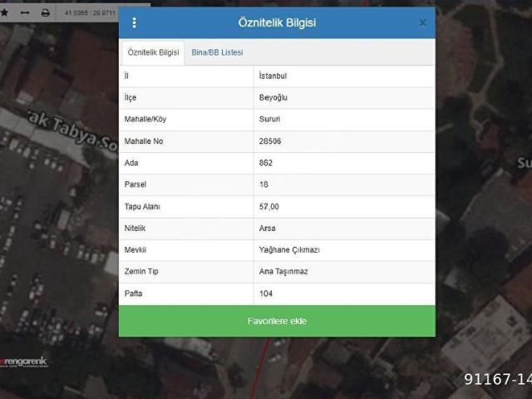The height and width of the screenshot is (399, 532).
Task: Click the Tapu Alanı row label
Action: [x=142, y=207]
